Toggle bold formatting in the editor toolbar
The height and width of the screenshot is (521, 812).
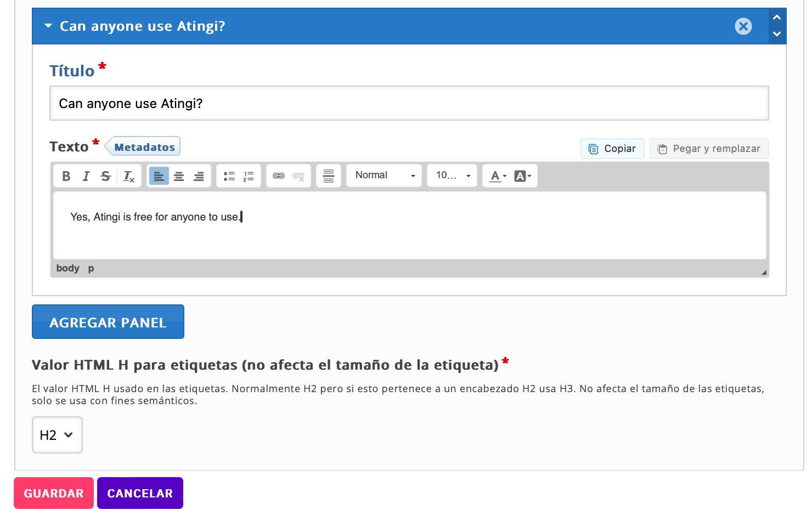[x=66, y=176]
